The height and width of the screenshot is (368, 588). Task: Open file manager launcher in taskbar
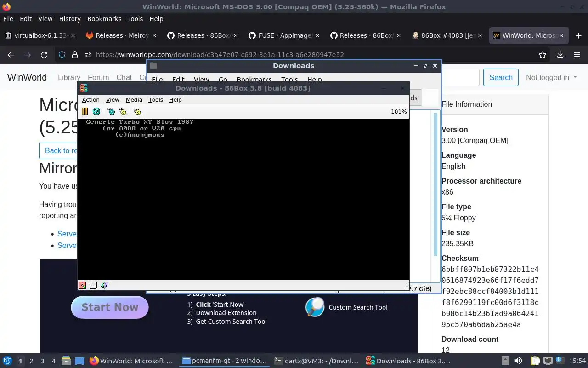point(66,361)
